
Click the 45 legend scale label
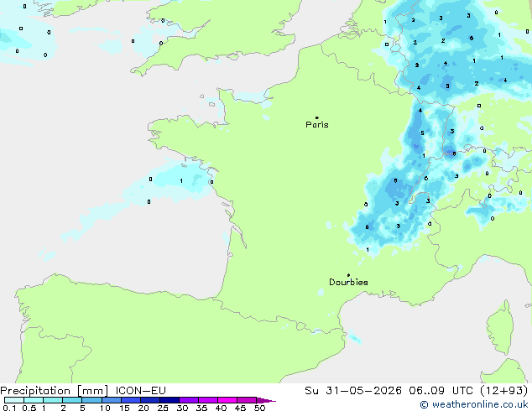tap(240, 408)
